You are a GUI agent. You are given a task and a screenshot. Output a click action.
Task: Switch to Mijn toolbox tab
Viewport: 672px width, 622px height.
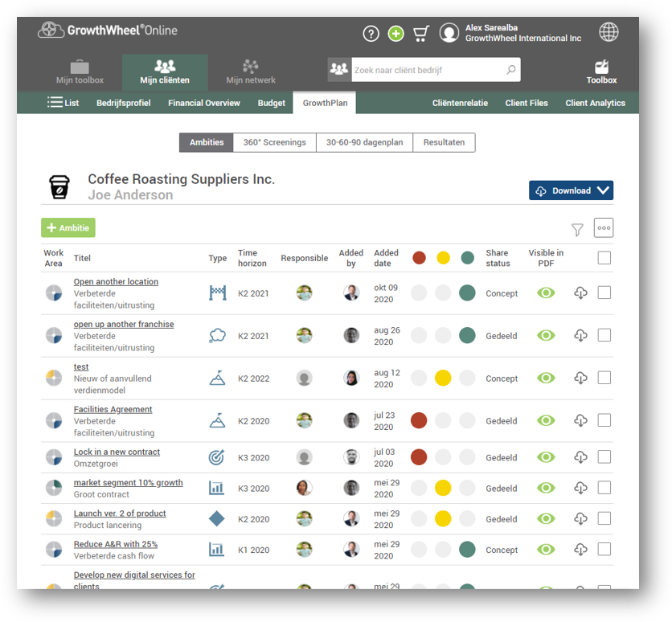point(80,72)
